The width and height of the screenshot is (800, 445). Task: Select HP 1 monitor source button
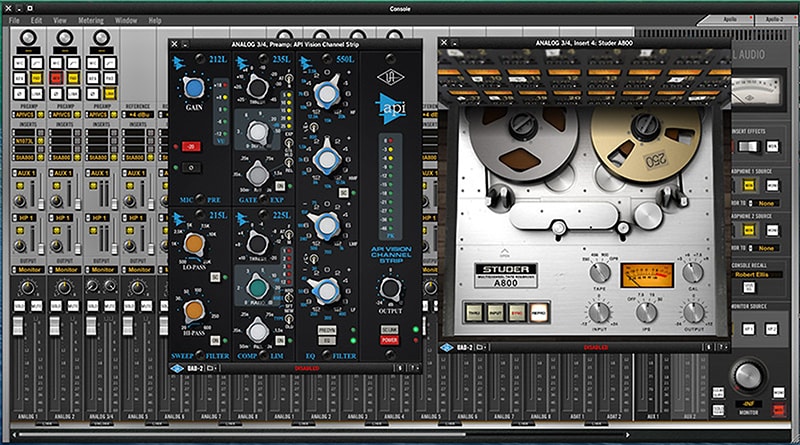pyautogui.click(x=748, y=329)
